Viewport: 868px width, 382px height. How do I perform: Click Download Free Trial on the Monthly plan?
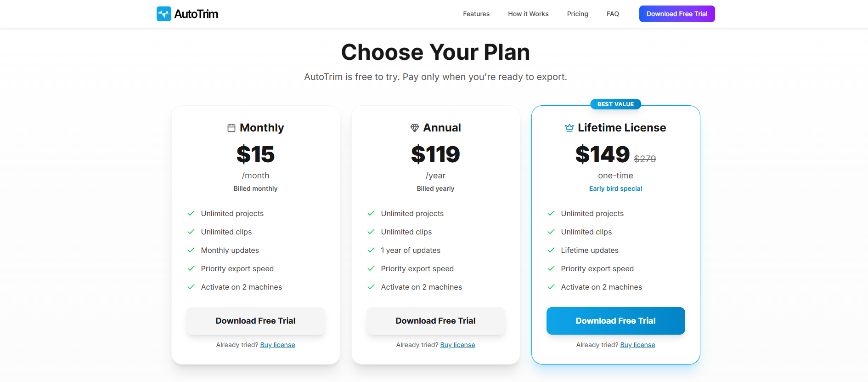255,320
